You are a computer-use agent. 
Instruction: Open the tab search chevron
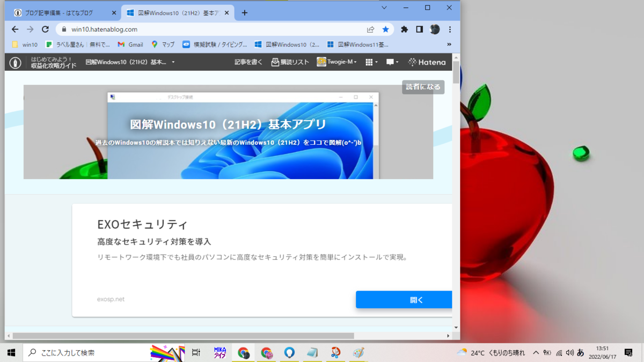coord(384,8)
